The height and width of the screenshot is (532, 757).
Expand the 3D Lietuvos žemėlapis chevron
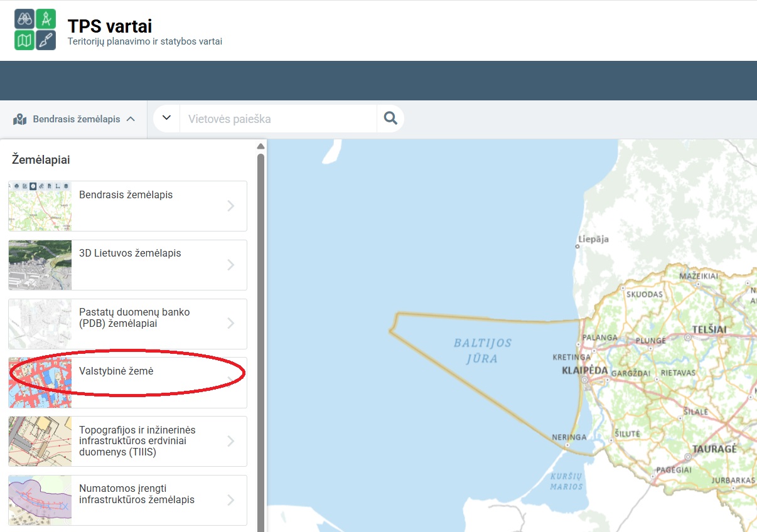pyautogui.click(x=231, y=265)
